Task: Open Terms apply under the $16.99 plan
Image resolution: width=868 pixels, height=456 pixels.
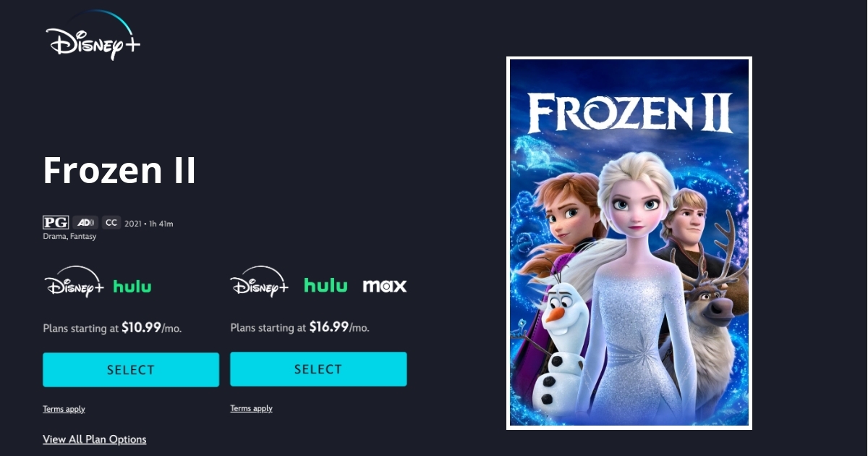Action: [x=251, y=408]
